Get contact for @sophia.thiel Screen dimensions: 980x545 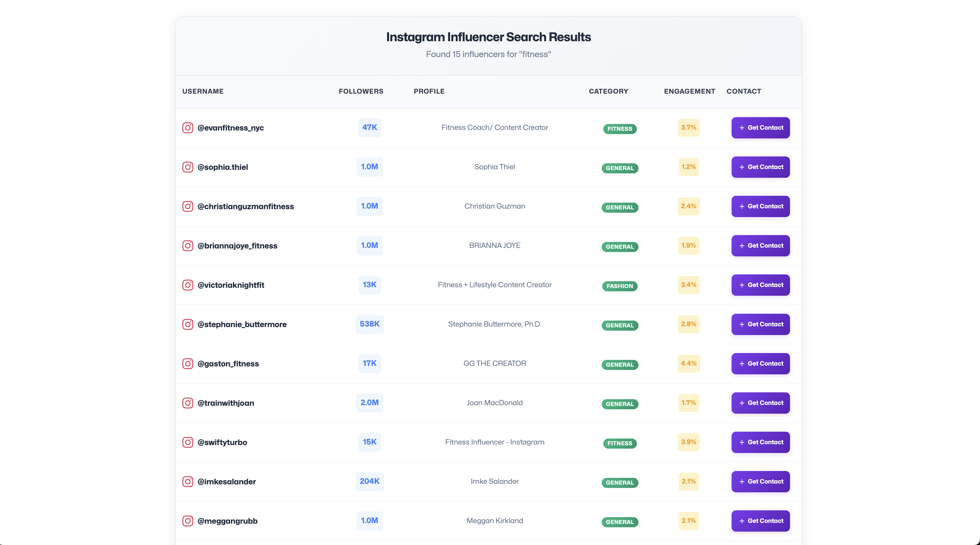coord(761,167)
